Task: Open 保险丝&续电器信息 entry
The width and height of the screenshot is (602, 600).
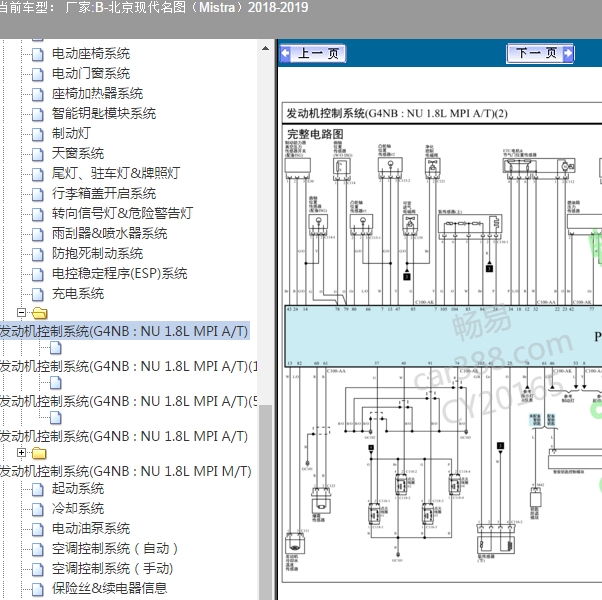Action: coord(110,588)
